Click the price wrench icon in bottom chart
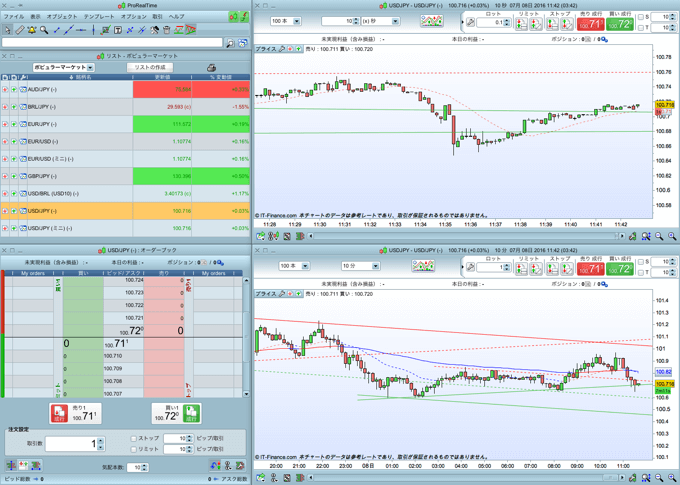The height and width of the screenshot is (485, 680). coord(281,294)
